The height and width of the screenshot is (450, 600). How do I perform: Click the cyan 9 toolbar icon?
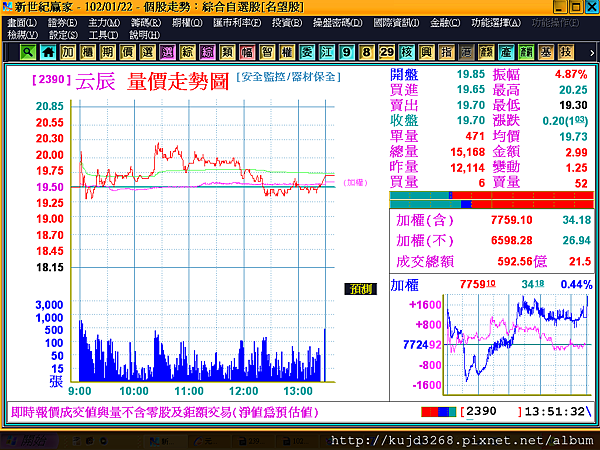(x=347, y=52)
